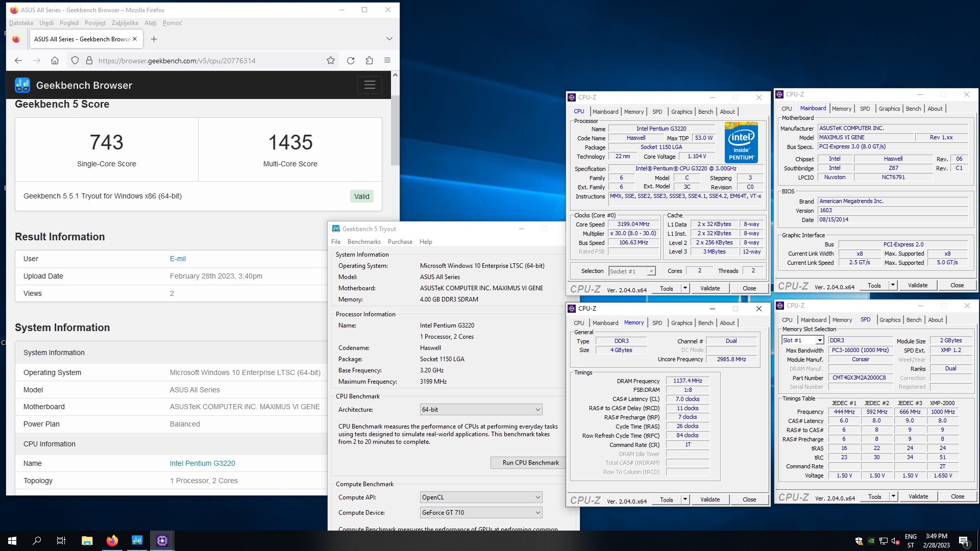
Task: Open Purchase menu in Geekbench 5 Tryout
Action: 400,242
